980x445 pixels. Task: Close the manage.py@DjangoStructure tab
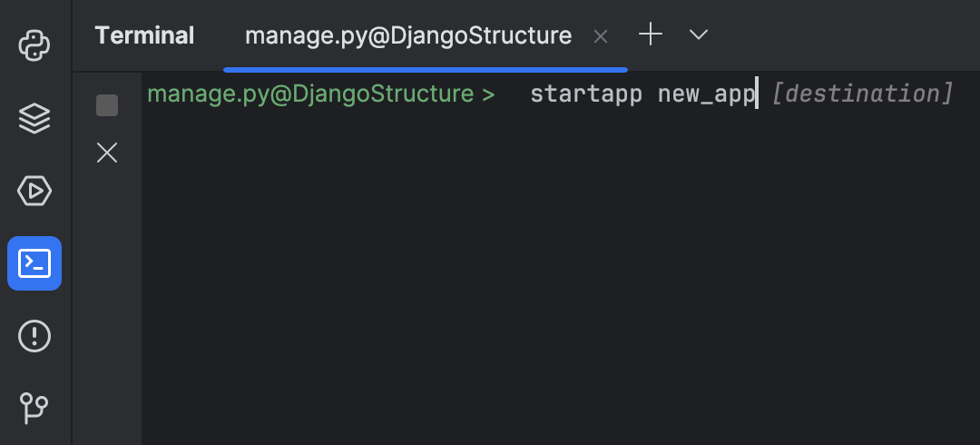[x=600, y=36]
